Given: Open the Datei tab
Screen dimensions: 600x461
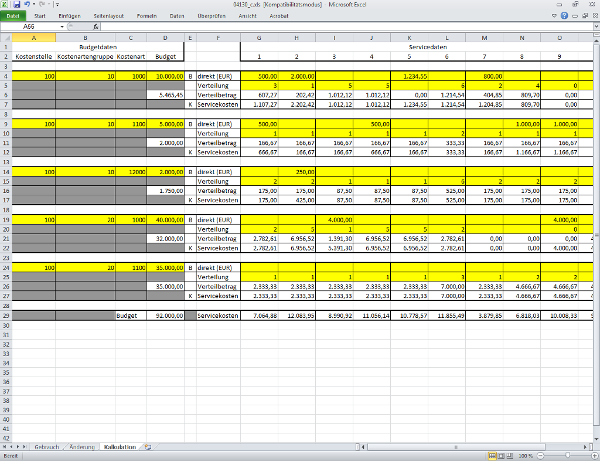Looking at the screenshot, I should pyautogui.click(x=13, y=17).
